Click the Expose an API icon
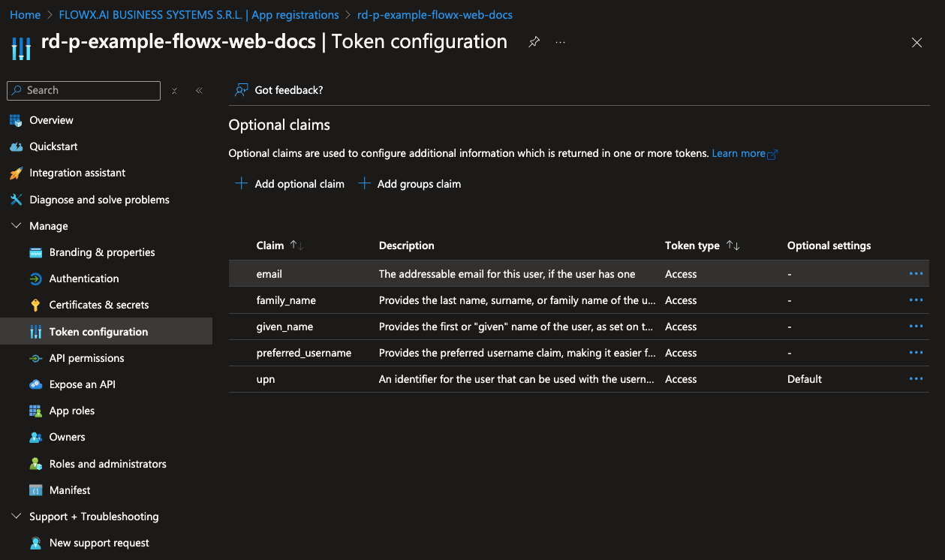Viewport: 945px width, 560px height. coord(35,384)
